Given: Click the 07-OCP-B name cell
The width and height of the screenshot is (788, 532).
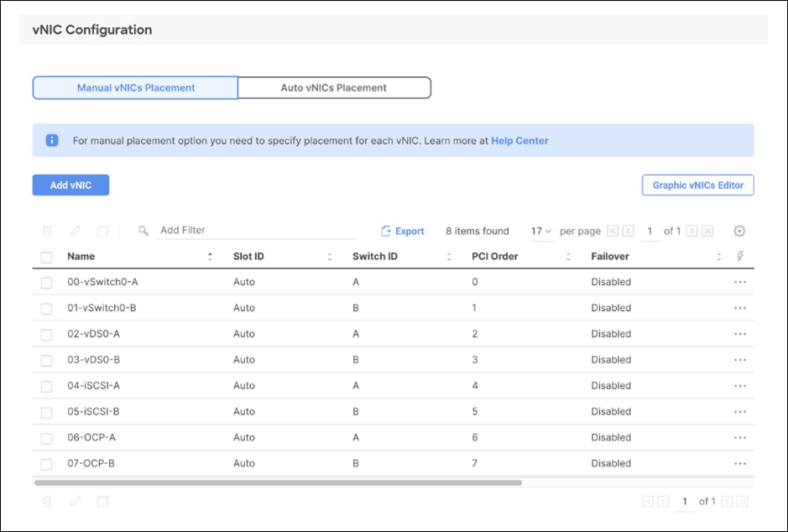Looking at the screenshot, I should (x=91, y=463).
